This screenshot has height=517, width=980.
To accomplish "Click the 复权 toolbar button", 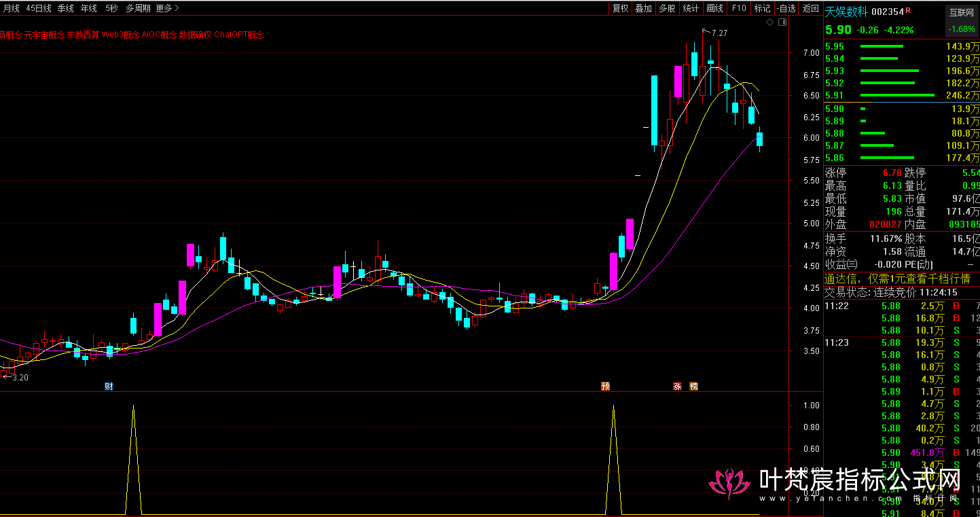I will point(620,8).
